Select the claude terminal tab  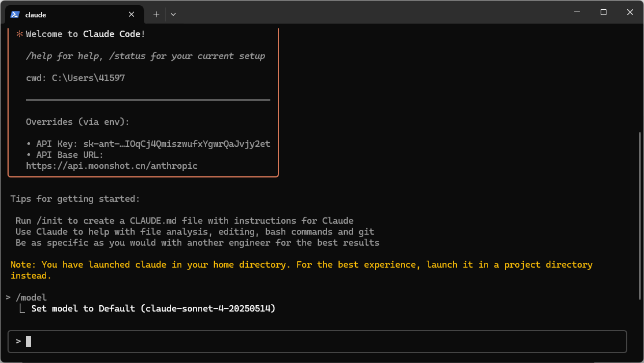75,14
